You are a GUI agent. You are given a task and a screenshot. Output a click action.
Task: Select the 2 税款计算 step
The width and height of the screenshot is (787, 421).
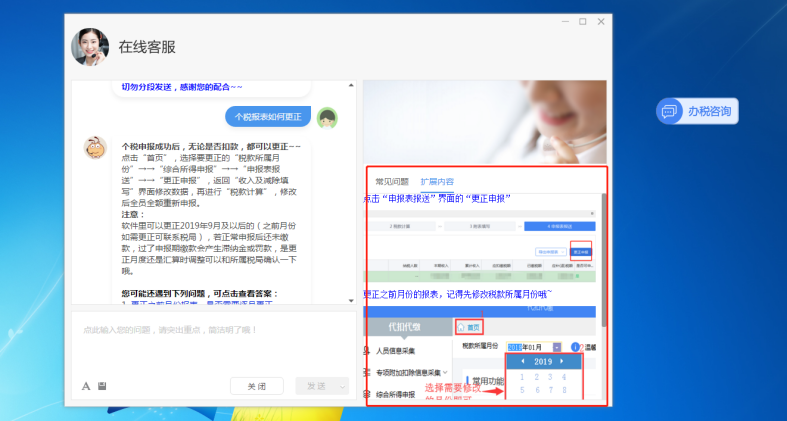pyautogui.click(x=400, y=226)
